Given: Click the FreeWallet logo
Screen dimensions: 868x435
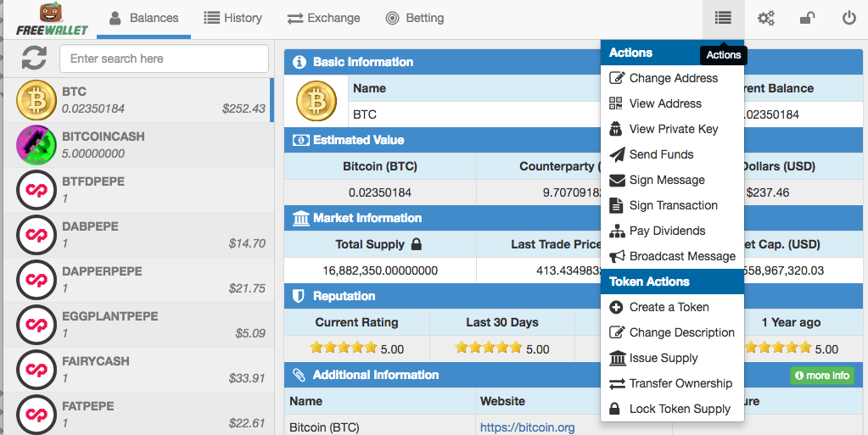Looking at the screenshot, I should pyautogui.click(x=52, y=20).
